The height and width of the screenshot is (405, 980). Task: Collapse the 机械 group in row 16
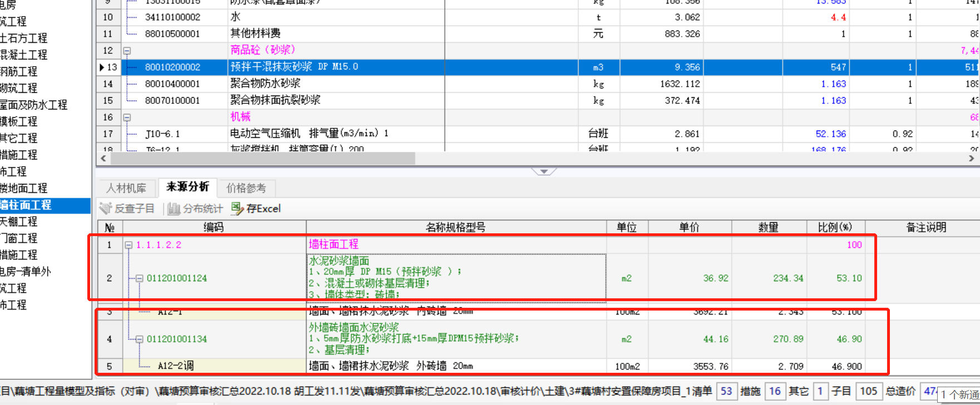tap(127, 117)
